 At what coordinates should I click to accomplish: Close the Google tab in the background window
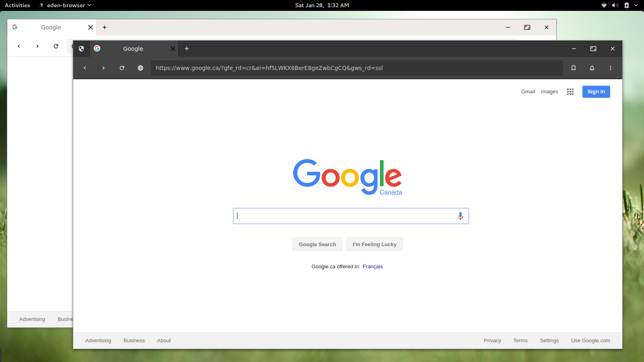(91, 27)
